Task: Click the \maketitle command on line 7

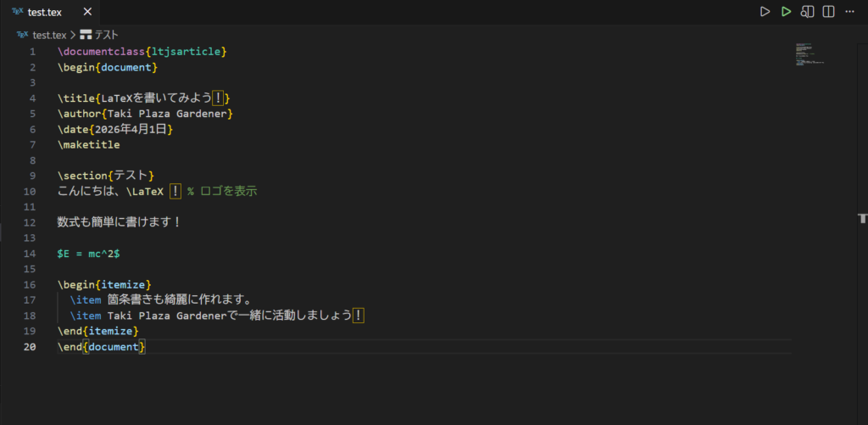Action: 88,144
